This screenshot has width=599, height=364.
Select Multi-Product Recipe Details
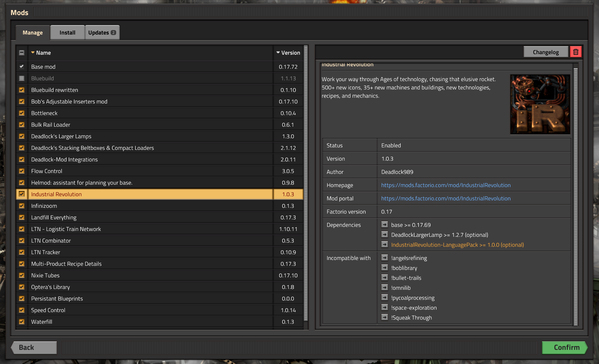click(x=150, y=264)
